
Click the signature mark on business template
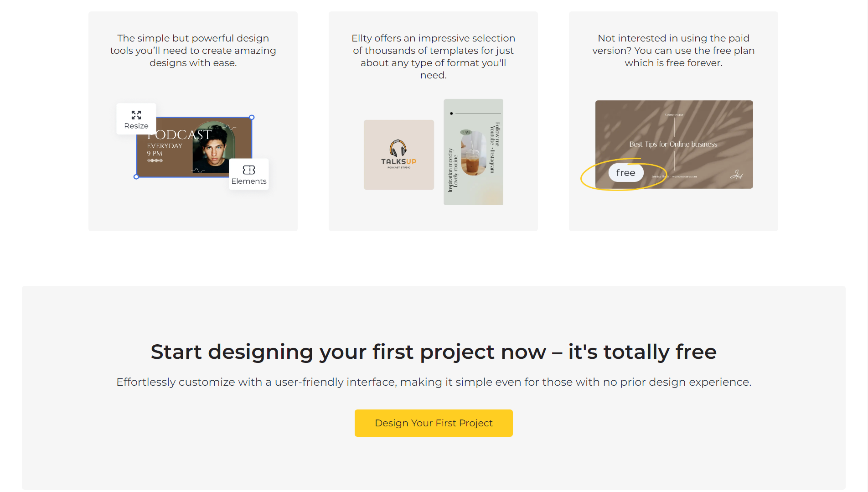[x=736, y=174]
